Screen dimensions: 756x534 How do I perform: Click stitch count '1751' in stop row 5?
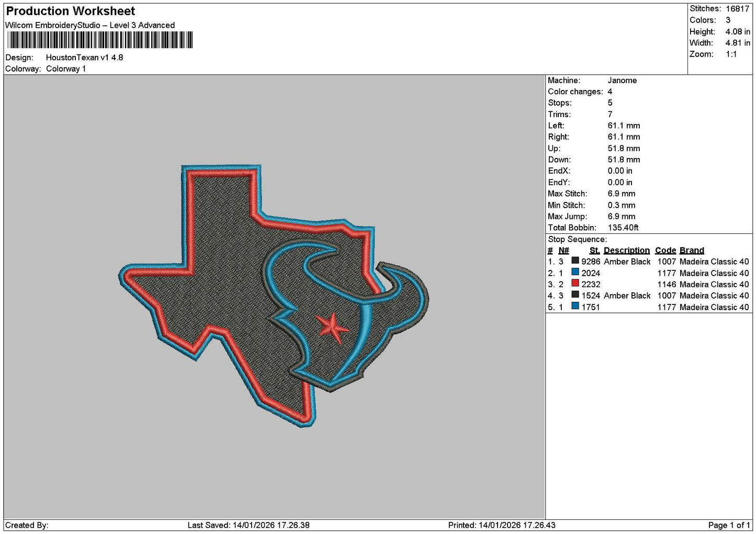tap(591, 307)
